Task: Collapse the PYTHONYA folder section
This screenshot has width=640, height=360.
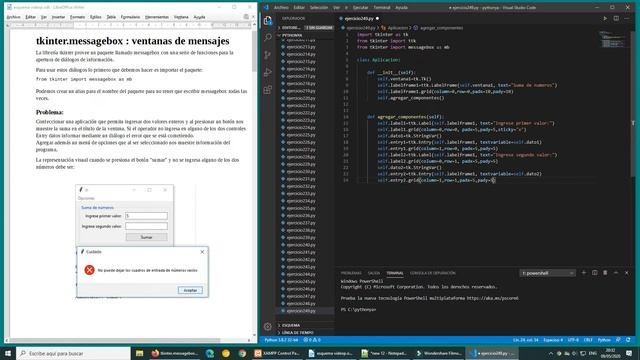Action: tap(305, 35)
